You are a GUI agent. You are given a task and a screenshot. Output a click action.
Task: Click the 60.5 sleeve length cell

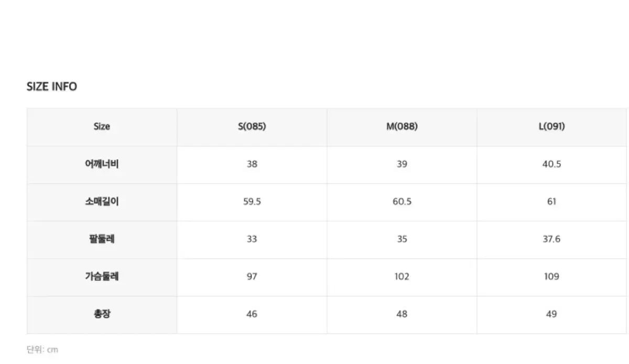(x=402, y=202)
